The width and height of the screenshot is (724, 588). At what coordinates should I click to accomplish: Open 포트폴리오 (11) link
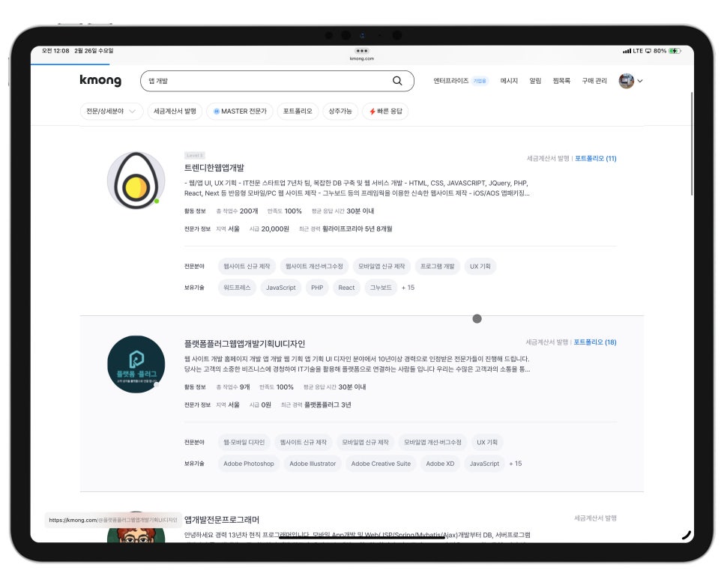tap(595, 158)
